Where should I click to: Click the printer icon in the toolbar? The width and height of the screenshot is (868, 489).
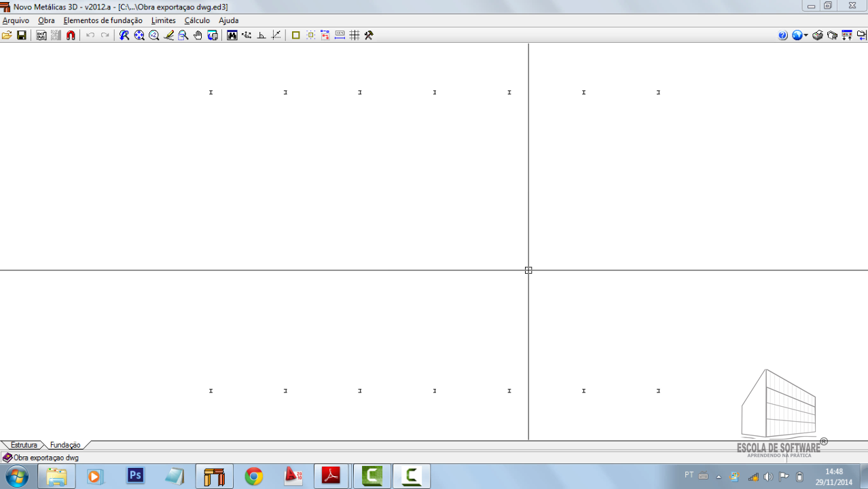pyautogui.click(x=818, y=35)
